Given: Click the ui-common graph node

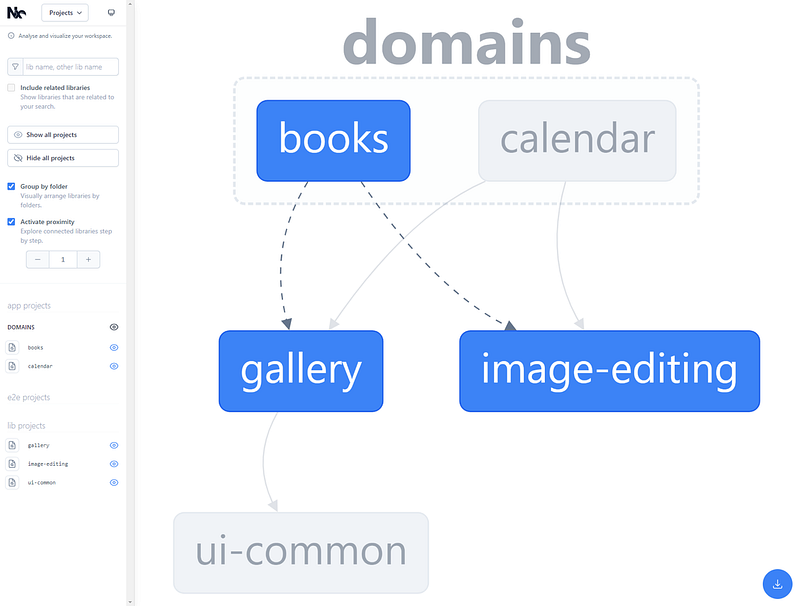Looking at the screenshot, I should [301, 552].
